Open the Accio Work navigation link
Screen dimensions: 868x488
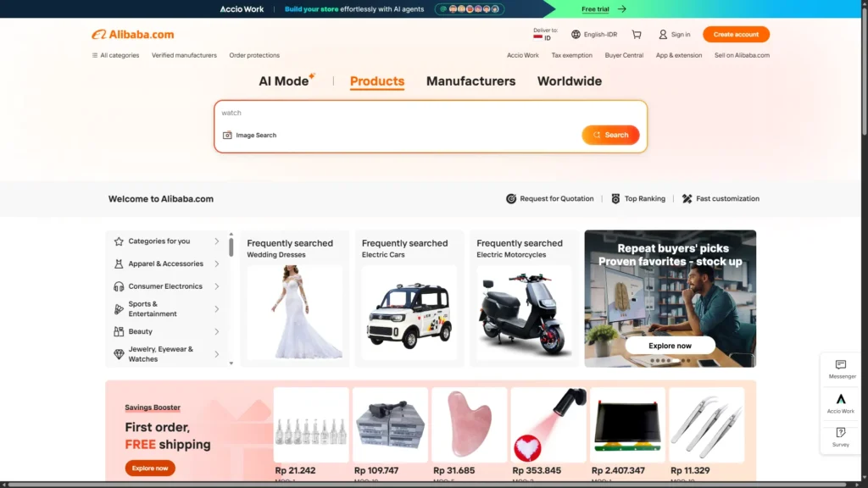pos(522,55)
